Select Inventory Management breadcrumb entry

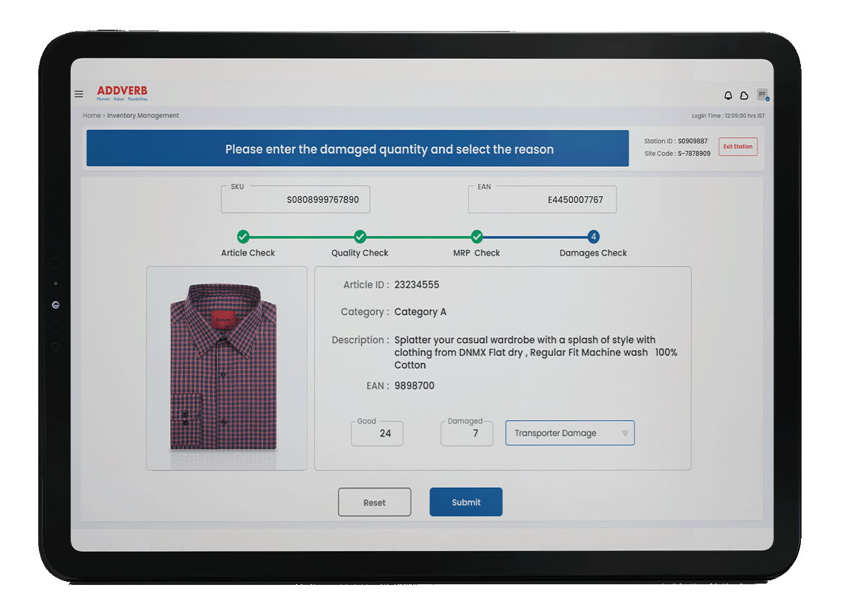(x=142, y=115)
